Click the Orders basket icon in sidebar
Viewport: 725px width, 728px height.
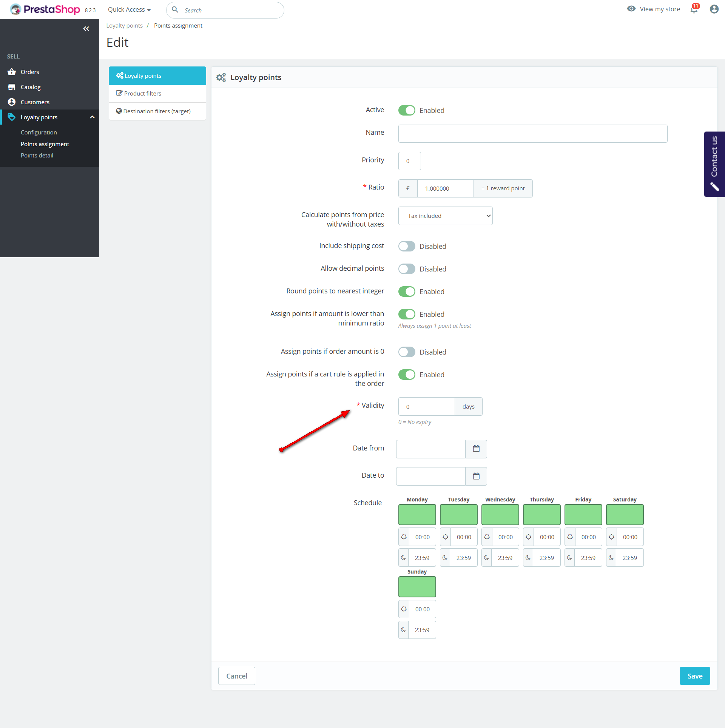pos(12,72)
